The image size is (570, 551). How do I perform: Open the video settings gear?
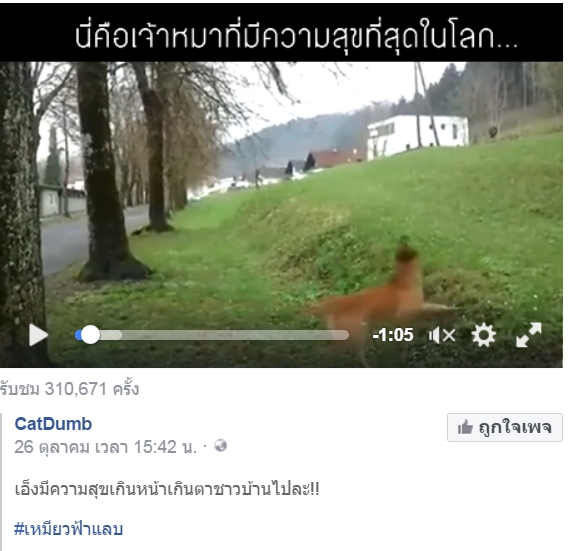point(483,335)
